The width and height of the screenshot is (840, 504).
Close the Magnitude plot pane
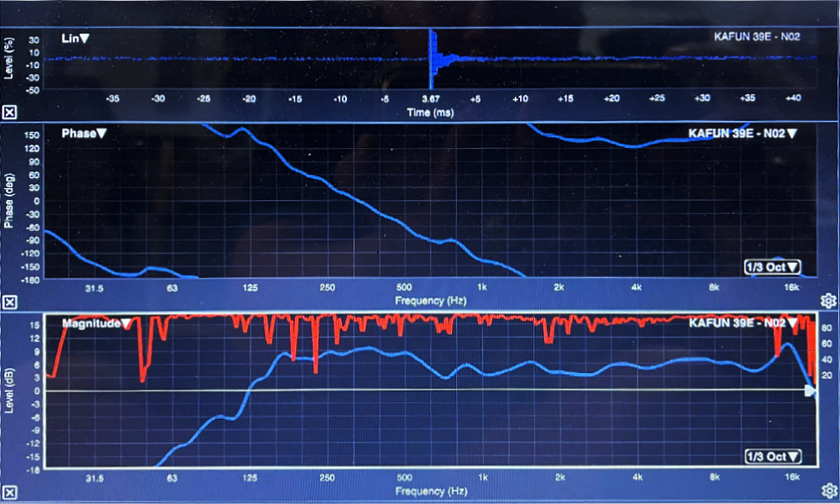[9, 491]
